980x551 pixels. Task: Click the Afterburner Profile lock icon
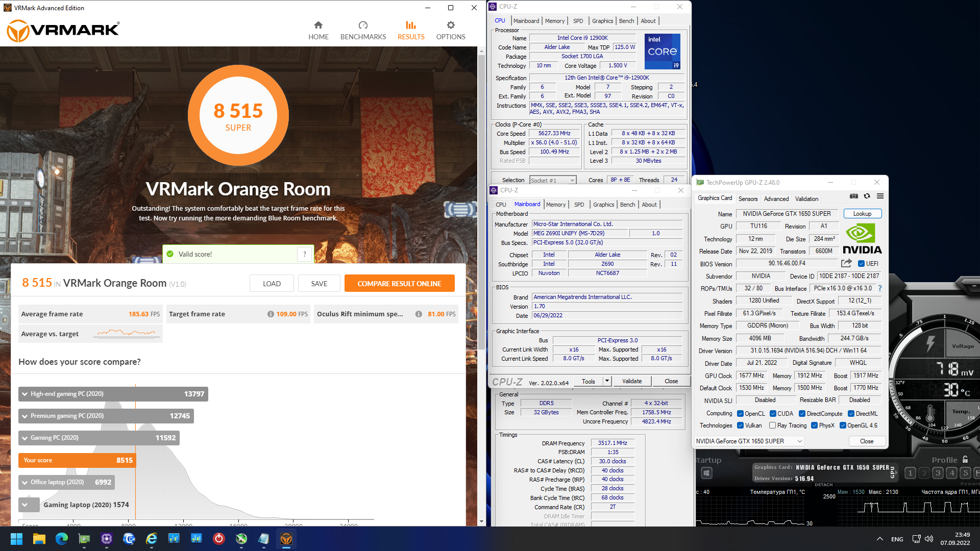tap(965, 460)
